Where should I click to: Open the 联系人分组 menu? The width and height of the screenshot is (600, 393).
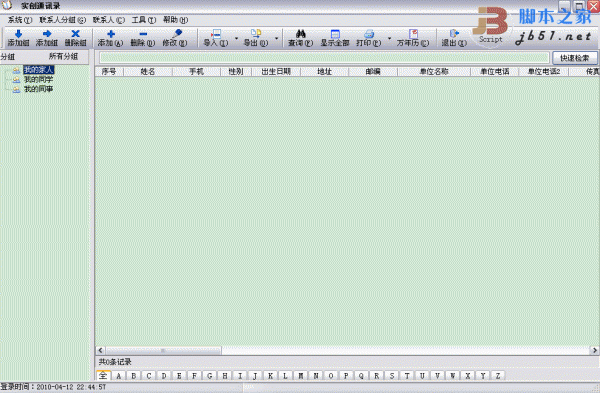[x=62, y=20]
